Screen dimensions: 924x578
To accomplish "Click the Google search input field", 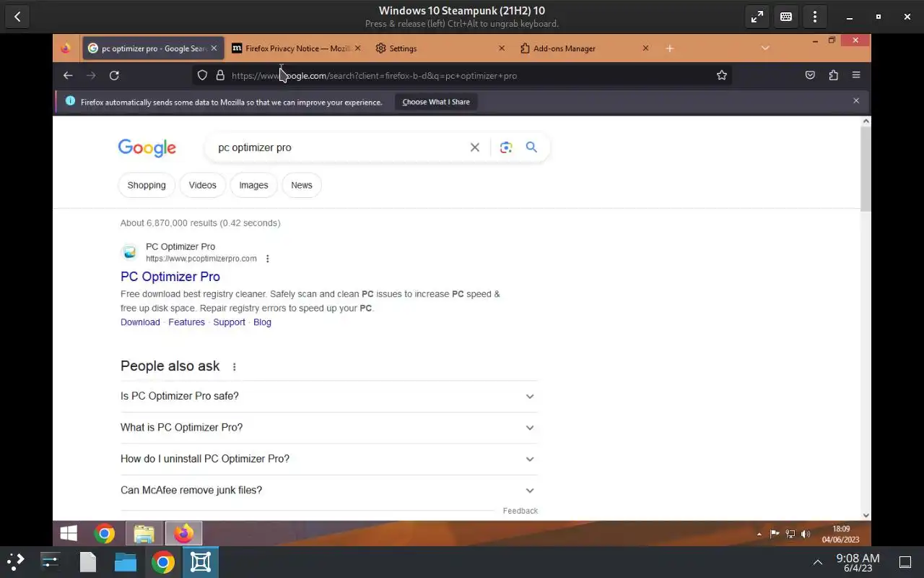I will (339, 147).
